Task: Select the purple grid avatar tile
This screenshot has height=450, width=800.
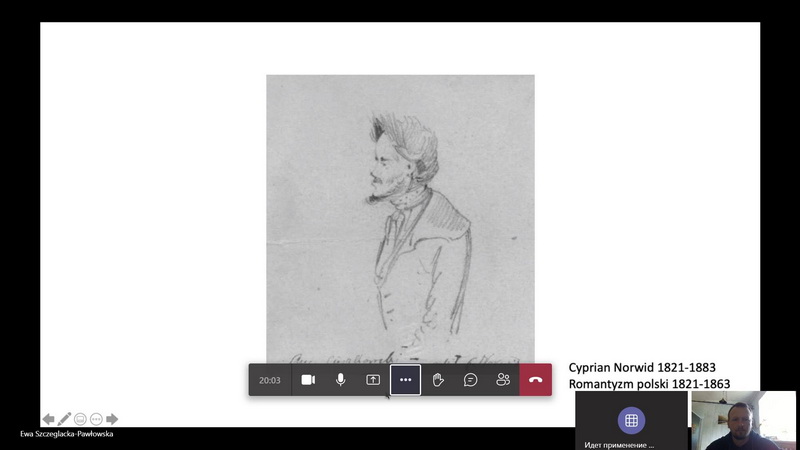Action: coord(630,419)
